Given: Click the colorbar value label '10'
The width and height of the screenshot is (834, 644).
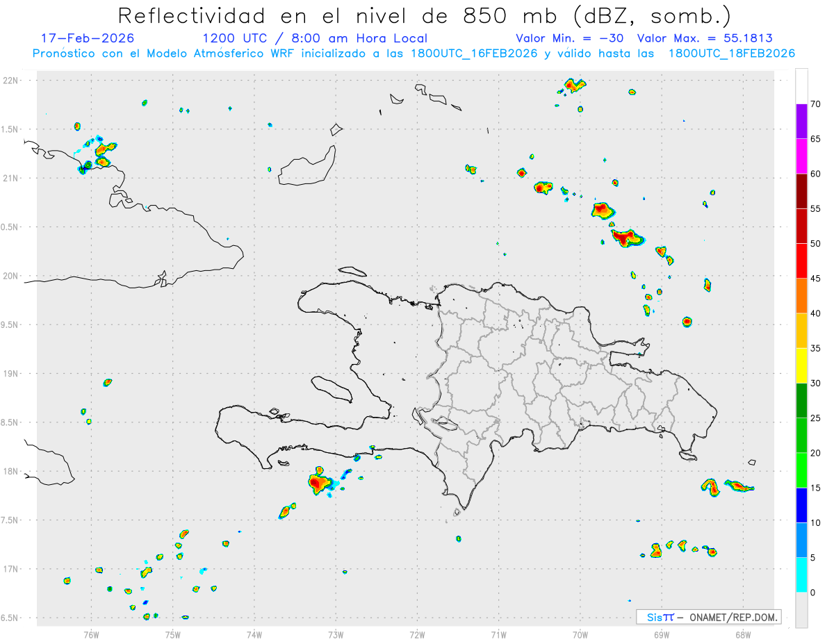Looking at the screenshot, I should [x=816, y=522].
